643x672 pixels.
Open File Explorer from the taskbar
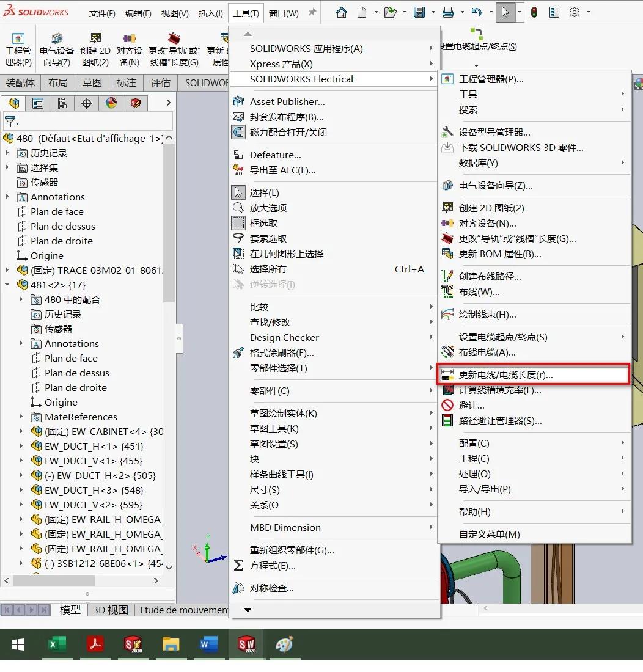click(x=171, y=644)
